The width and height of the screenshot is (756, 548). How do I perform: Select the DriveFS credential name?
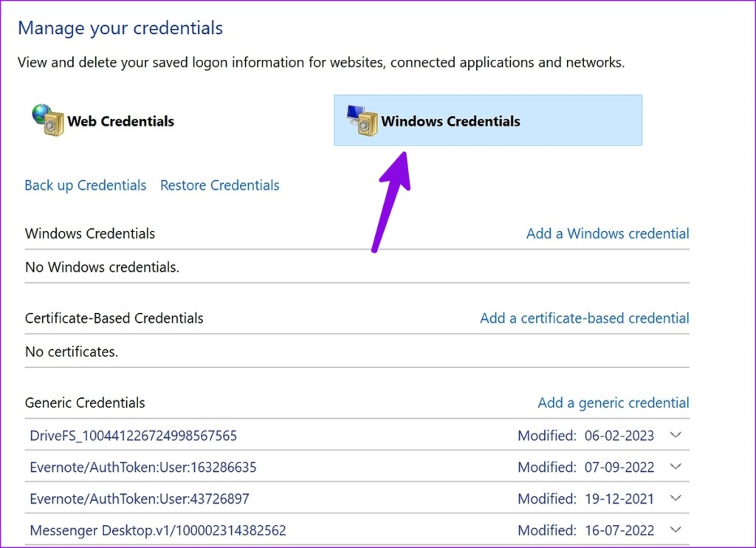click(133, 436)
